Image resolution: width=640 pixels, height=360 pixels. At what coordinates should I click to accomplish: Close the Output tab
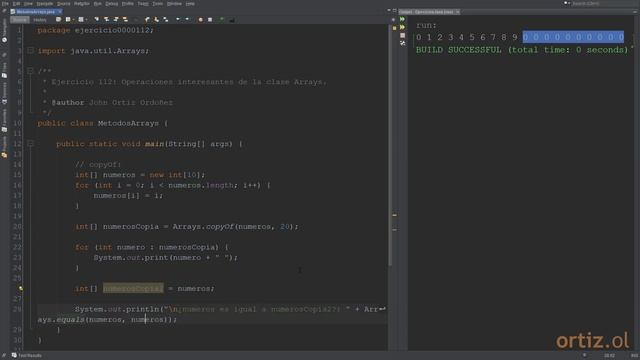tap(458, 12)
